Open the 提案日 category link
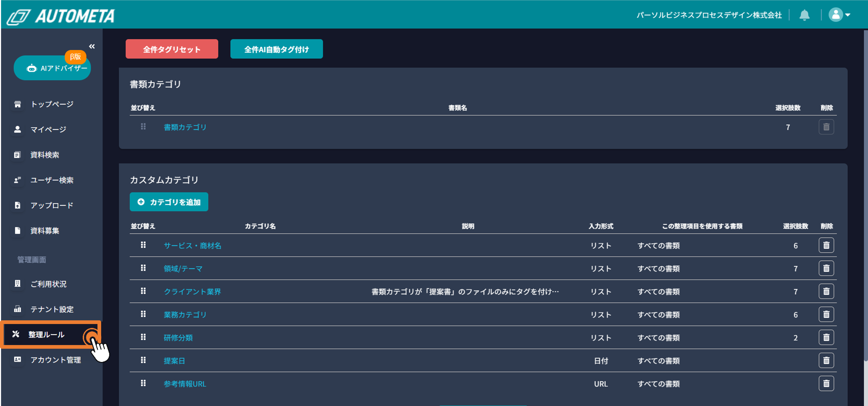The height and width of the screenshot is (406, 868). tap(174, 361)
